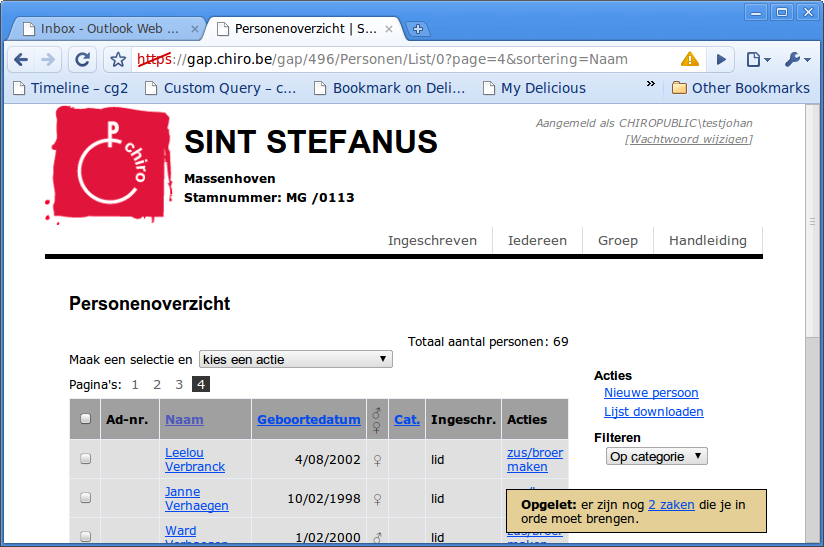
Task: Open the wrench tools menu
Action: pyautogui.click(x=797, y=59)
